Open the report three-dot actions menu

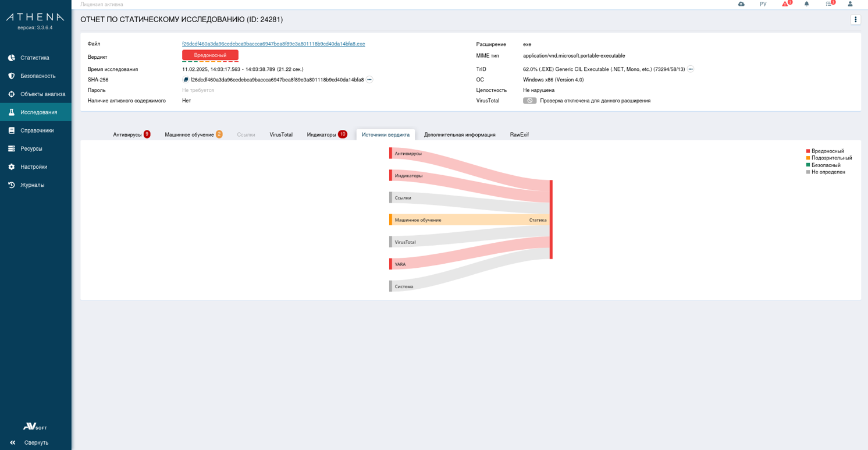click(855, 20)
